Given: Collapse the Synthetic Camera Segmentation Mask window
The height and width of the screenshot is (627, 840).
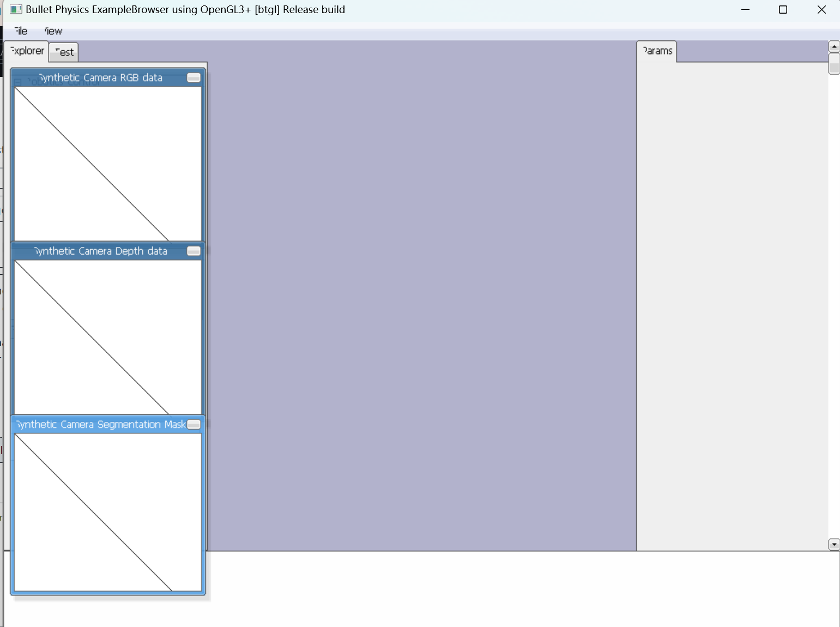Looking at the screenshot, I should [194, 424].
